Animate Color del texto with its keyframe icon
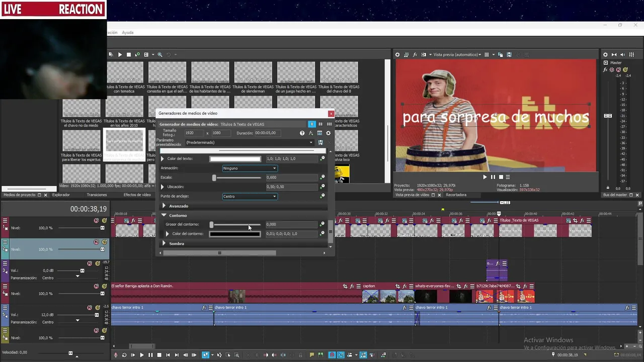 pos(323,158)
